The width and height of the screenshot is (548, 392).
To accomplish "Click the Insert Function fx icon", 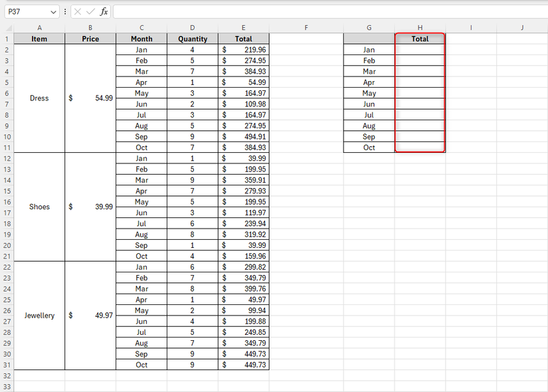I will [x=103, y=11].
